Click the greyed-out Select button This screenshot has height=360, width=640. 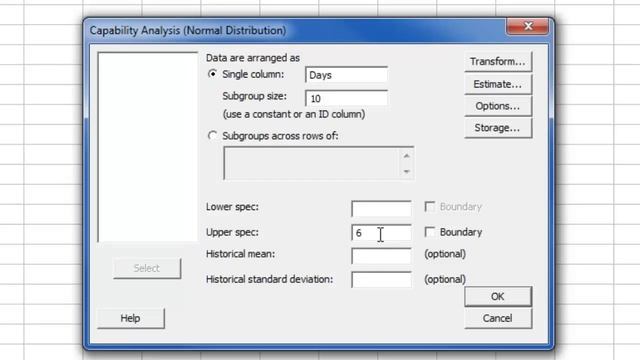pyautogui.click(x=147, y=268)
